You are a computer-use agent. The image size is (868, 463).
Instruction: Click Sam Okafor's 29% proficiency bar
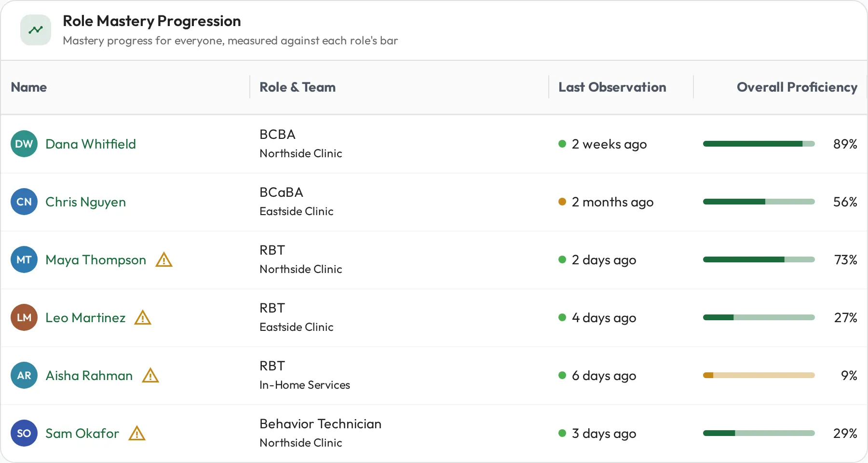click(759, 433)
